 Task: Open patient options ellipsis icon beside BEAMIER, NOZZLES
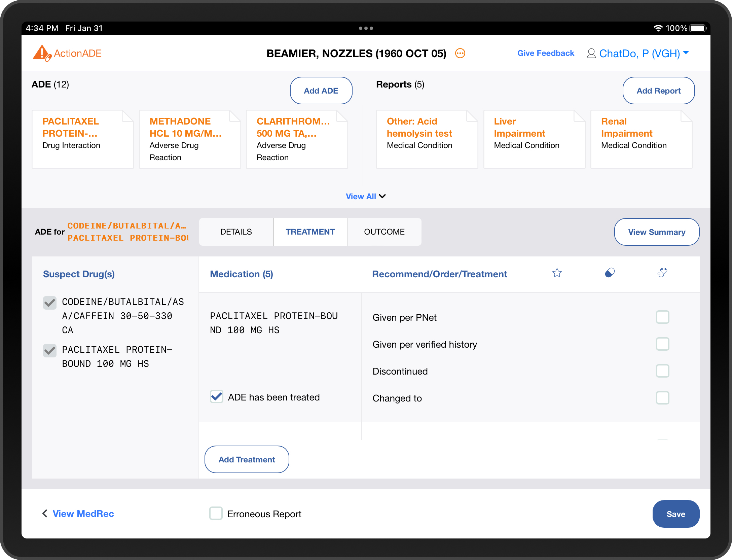click(460, 54)
